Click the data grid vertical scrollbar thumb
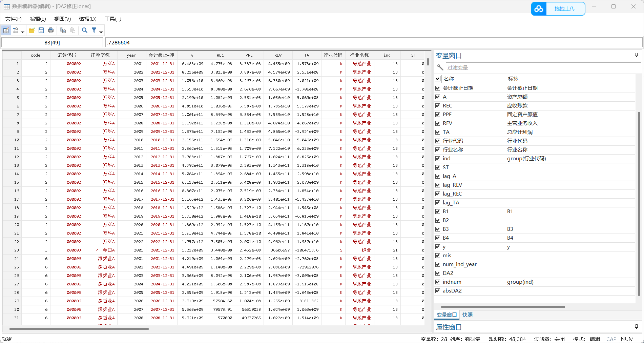644x343 pixels. 428,62
